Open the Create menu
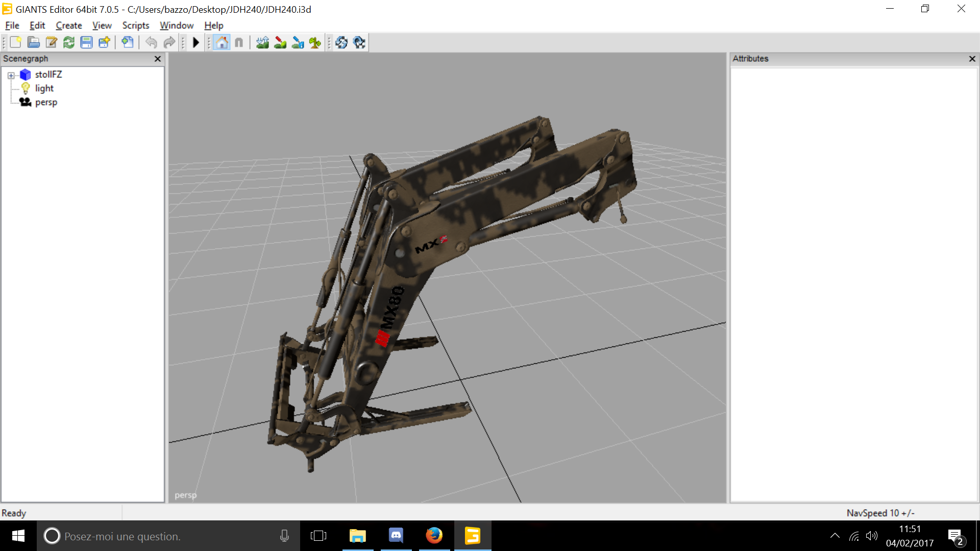Viewport: 980px width, 551px height. click(x=69, y=26)
